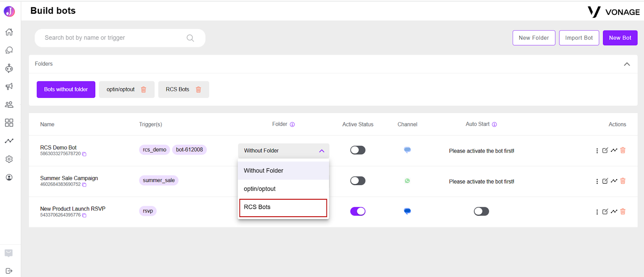
Task: Click the New Product Launch RSVP channel icon
Action: pyautogui.click(x=407, y=211)
